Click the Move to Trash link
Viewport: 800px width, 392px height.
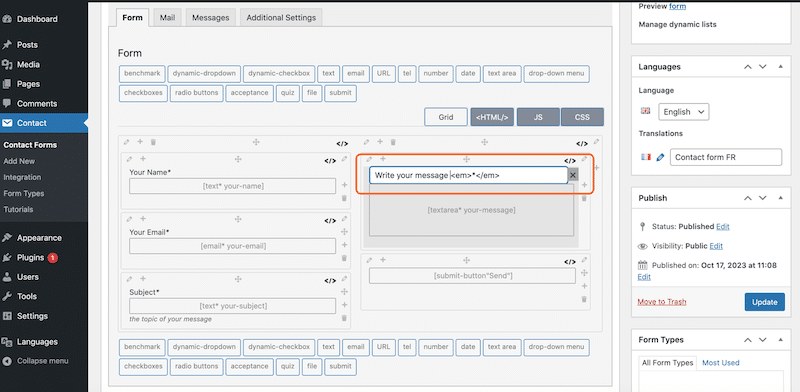tap(662, 302)
